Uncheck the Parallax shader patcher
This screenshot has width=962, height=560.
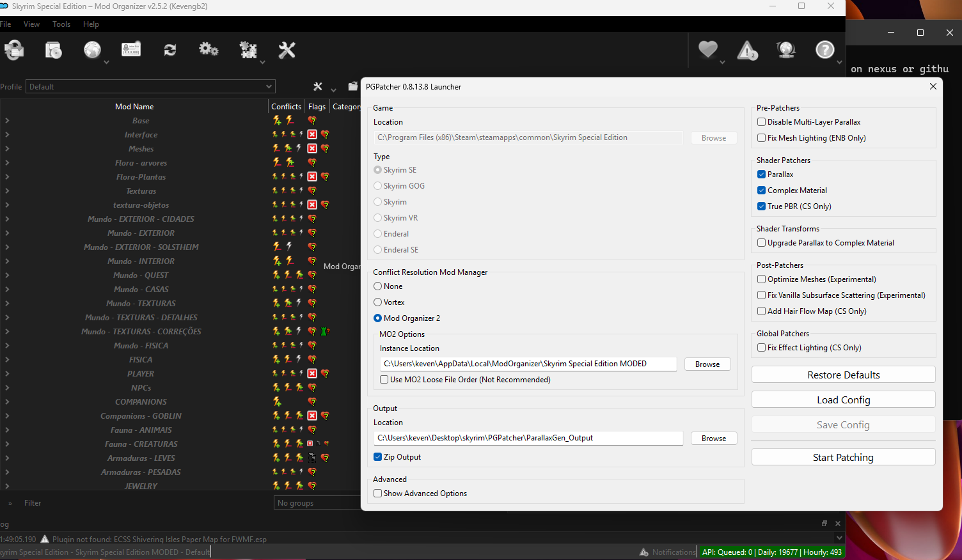pyautogui.click(x=761, y=175)
